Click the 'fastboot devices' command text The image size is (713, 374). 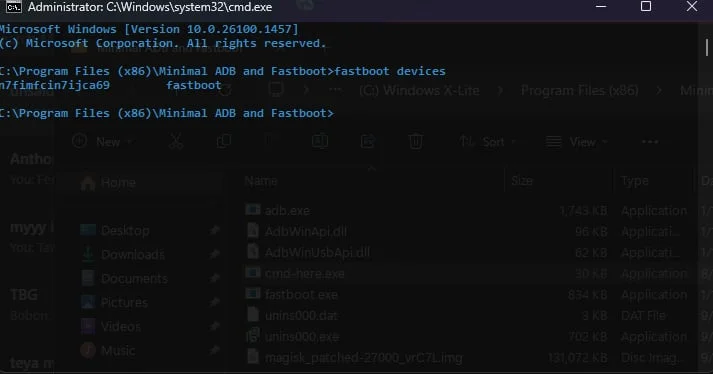390,71
